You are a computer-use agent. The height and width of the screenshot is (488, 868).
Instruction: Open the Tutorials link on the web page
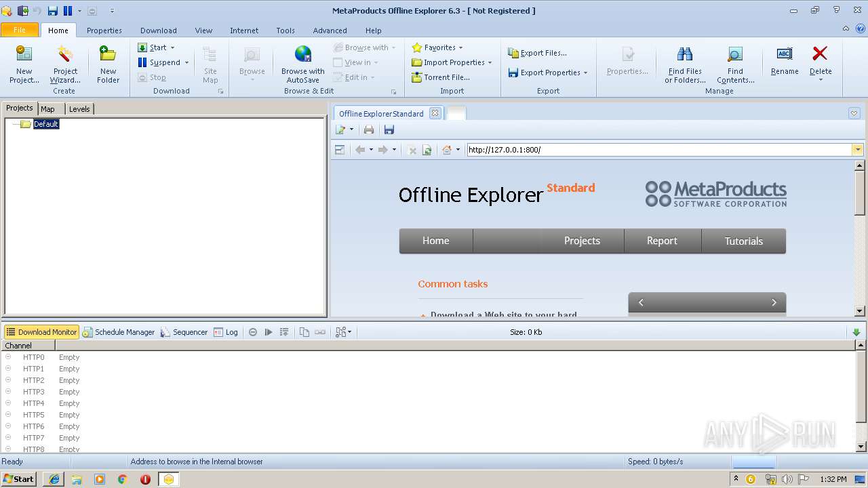point(743,241)
